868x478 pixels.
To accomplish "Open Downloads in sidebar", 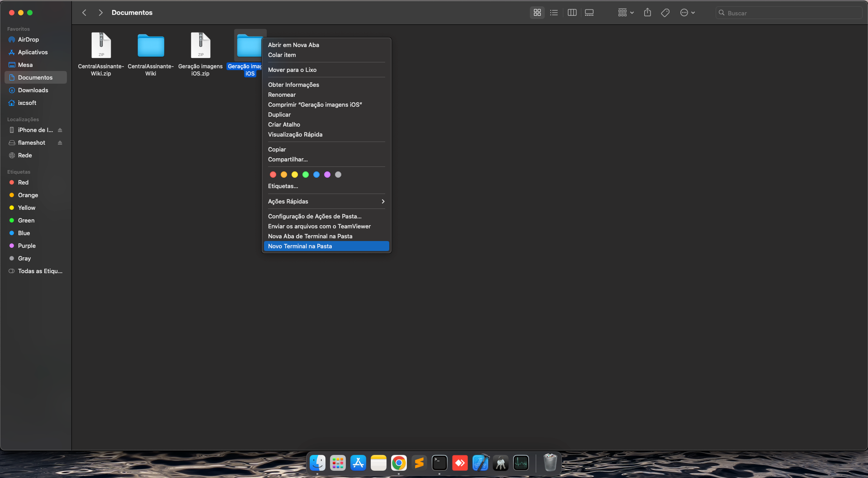I will click(x=36, y=90).
